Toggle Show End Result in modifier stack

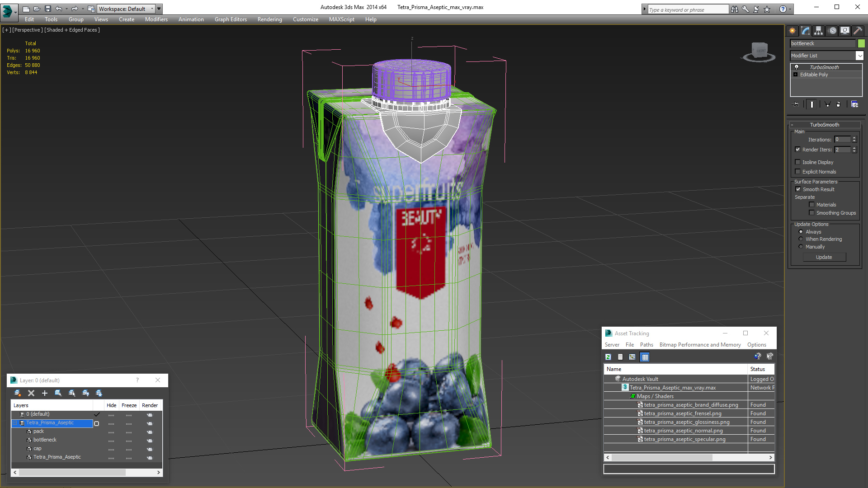tap(812, 104)
